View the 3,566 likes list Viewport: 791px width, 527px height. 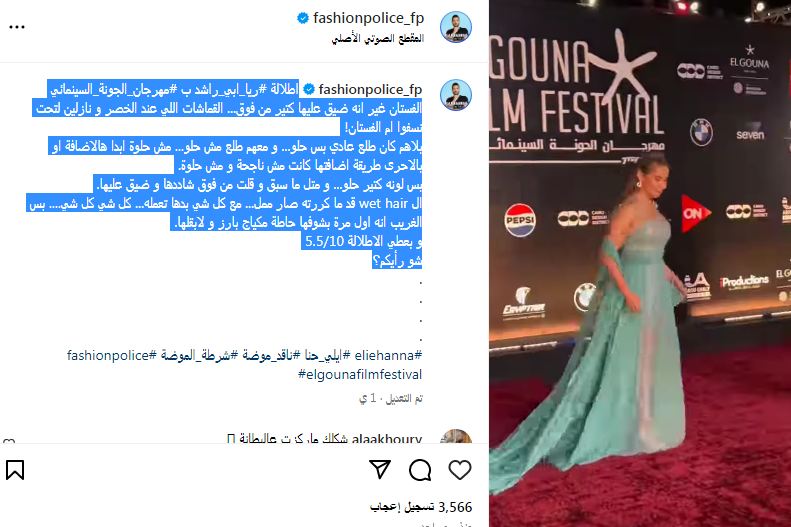pyautogui.click(x=421, y=507)
